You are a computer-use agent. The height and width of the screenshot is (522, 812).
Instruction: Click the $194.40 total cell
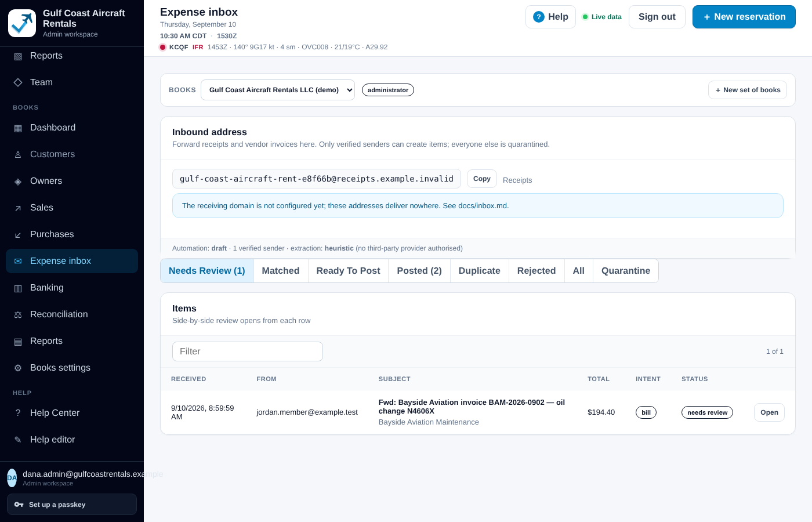(601, 412)
